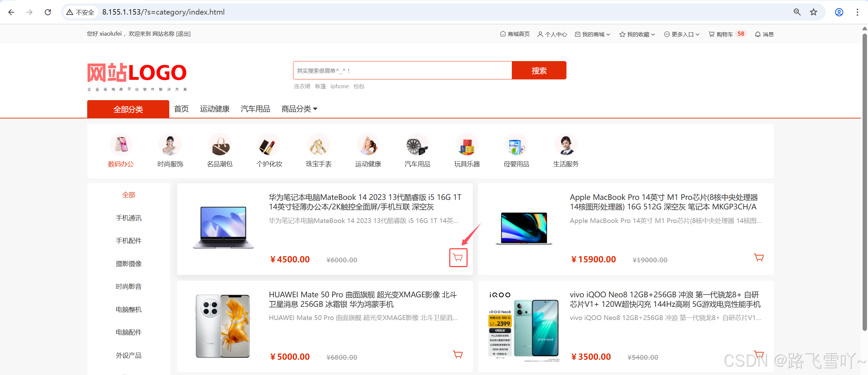This screenshot has height=375, width=868.
Task: Open 更多入口 dropdown
Action: click(x=682, y=34)
